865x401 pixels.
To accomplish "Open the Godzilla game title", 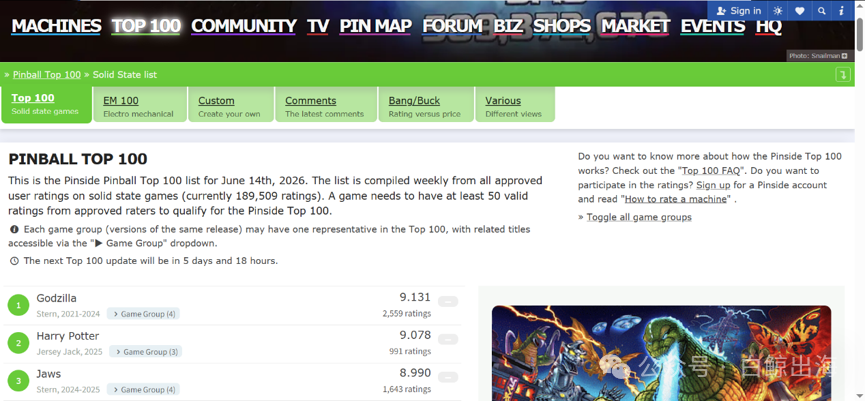I will [56, 298].
